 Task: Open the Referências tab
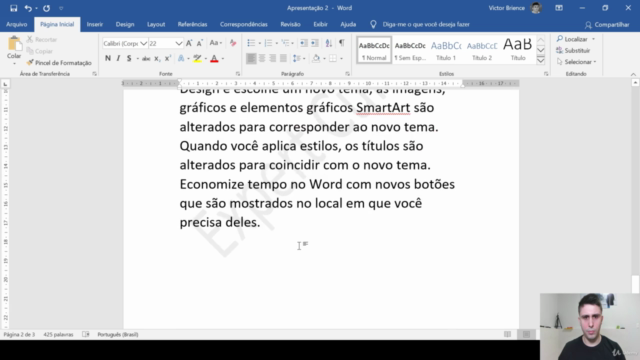(192, 24)
